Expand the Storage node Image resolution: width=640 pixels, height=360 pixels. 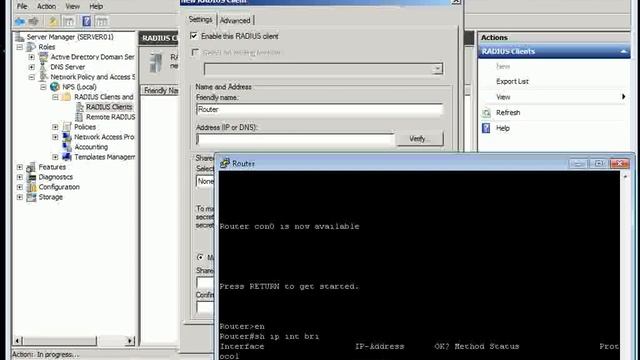click(x=20, y=197)
